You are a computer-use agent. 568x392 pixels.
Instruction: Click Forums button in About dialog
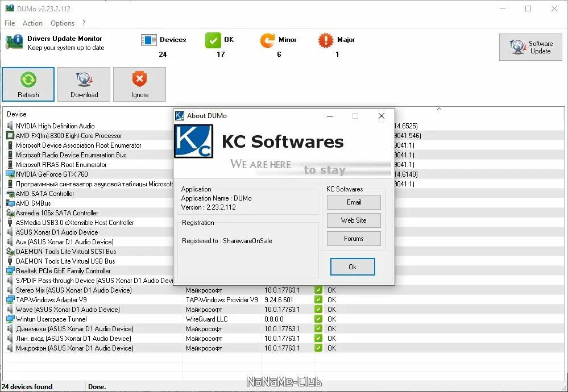tap(354, 239)
